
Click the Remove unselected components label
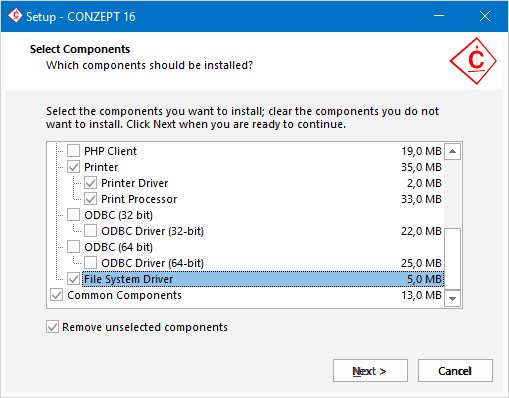(x=145, y=327)
